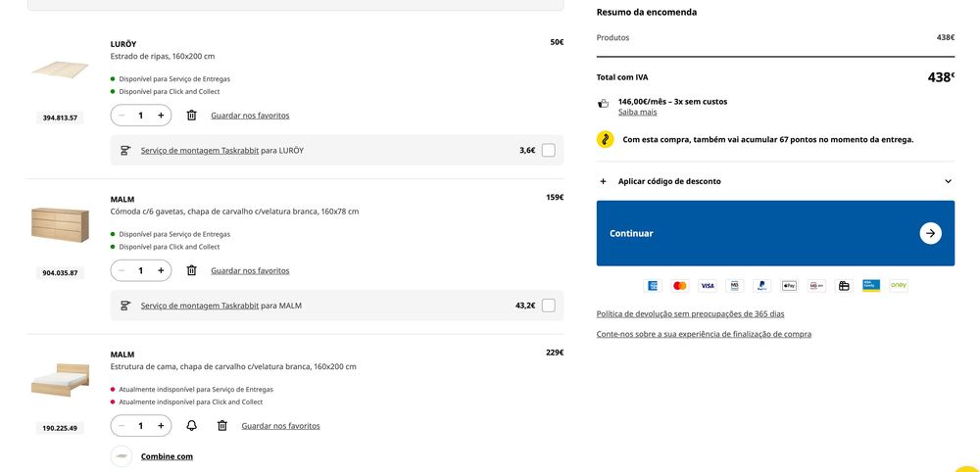
Task: Click the Apple Pay icon
Action: click(789, 286)
